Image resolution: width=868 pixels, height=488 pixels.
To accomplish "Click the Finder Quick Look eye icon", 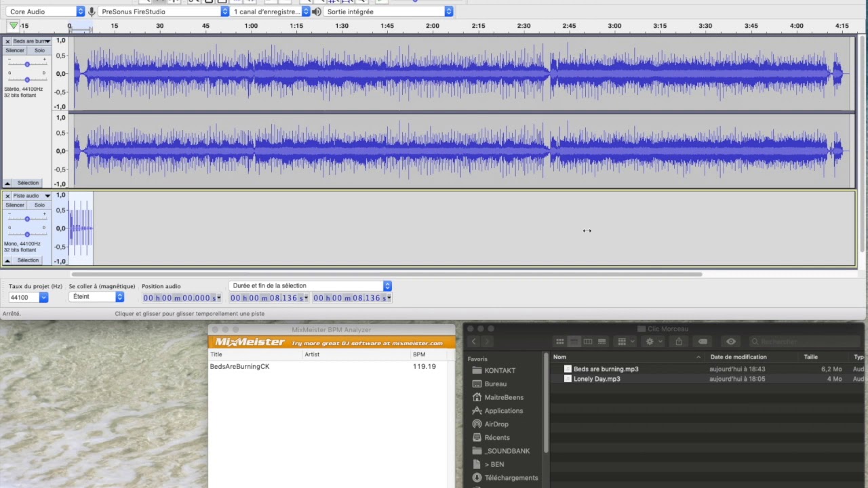I will click(x=730, y=342).
